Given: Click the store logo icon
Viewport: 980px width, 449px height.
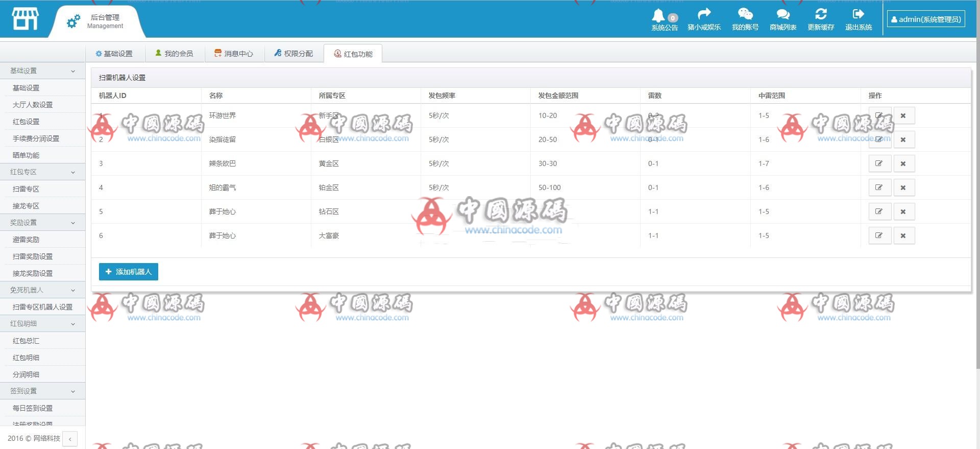Looking at the screenshot, I should pyautogui.click(x=25, y=19).
